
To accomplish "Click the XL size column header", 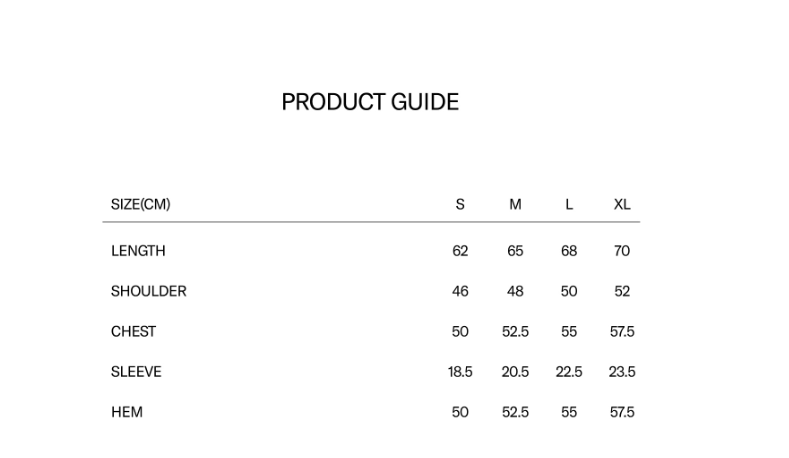I will (622, 204).
